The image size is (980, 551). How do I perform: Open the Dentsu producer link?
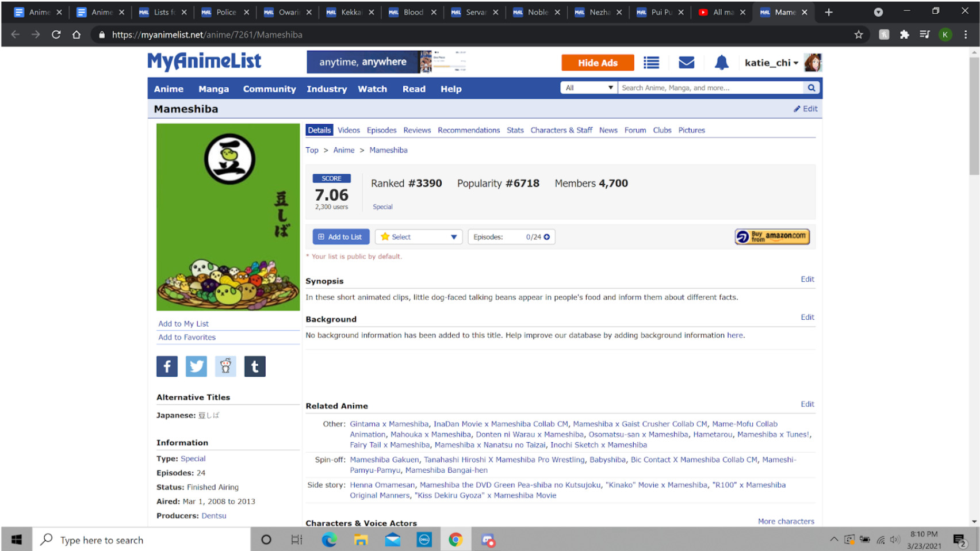coord(214,516)
